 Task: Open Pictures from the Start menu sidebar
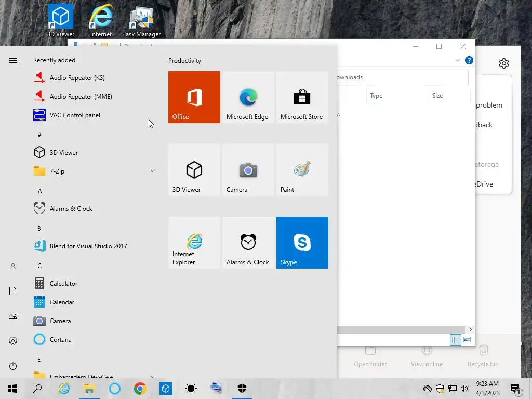click(13, 316)
